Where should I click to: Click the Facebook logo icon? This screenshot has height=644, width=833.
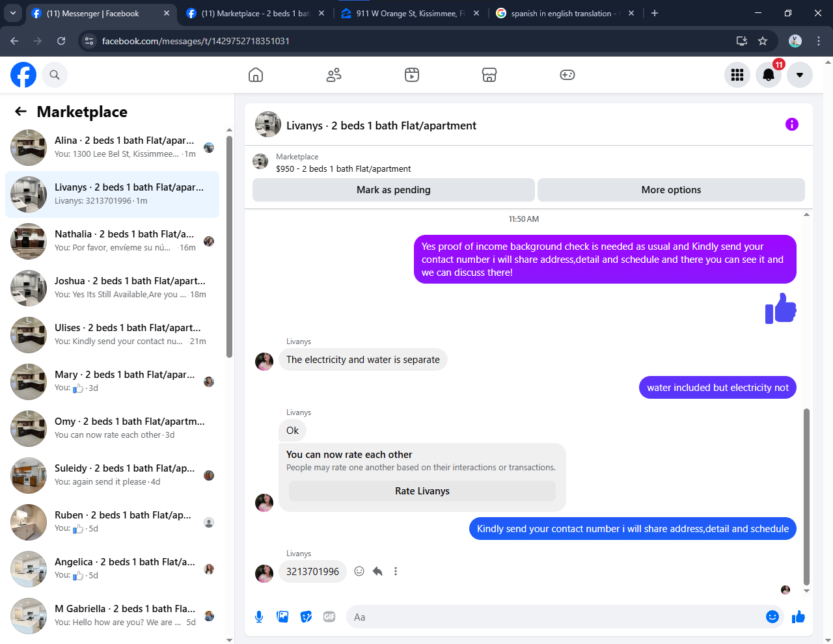(x=23, y=75)
